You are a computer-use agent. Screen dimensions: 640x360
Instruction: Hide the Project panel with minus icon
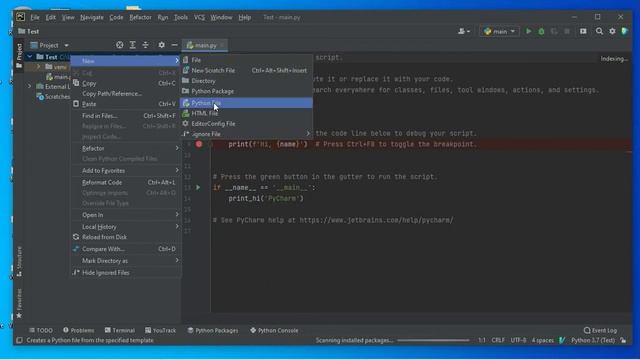[174, 45]
